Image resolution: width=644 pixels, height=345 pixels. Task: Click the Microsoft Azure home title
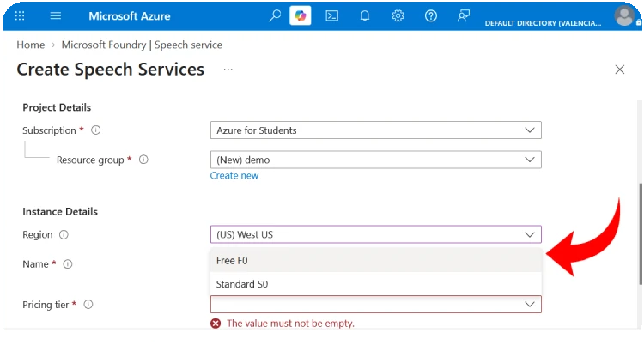point(130,16)
